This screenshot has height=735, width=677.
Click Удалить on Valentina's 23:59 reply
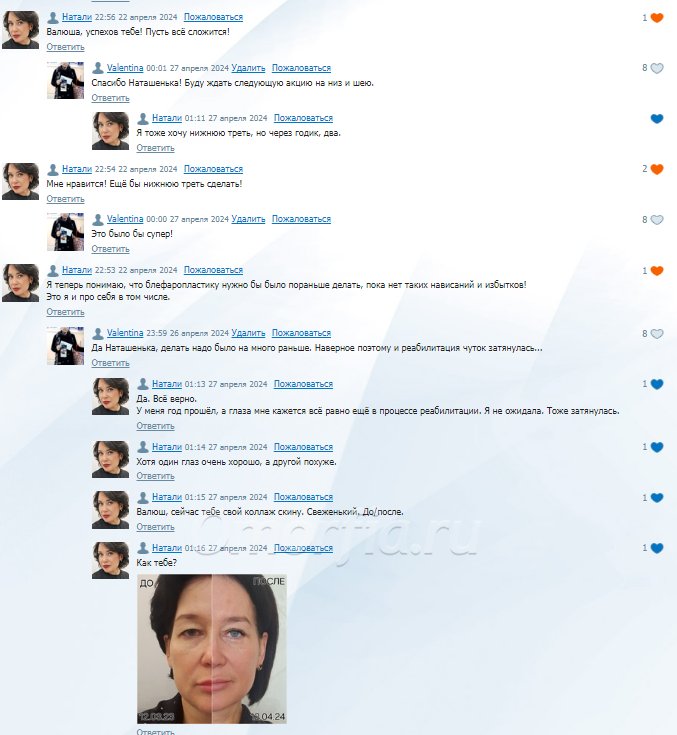248,333
